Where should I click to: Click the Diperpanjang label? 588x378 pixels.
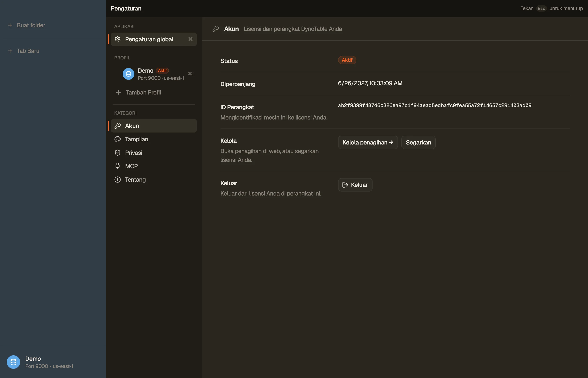(238, 84)
